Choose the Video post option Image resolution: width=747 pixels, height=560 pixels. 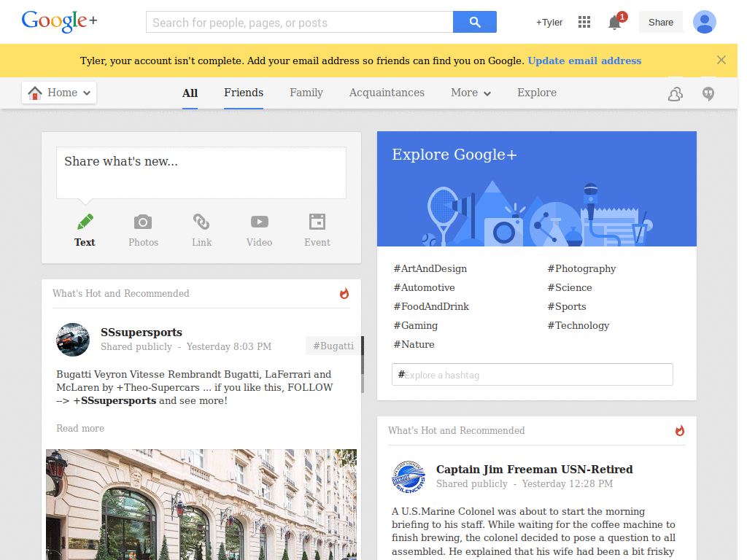coord(259,230)
